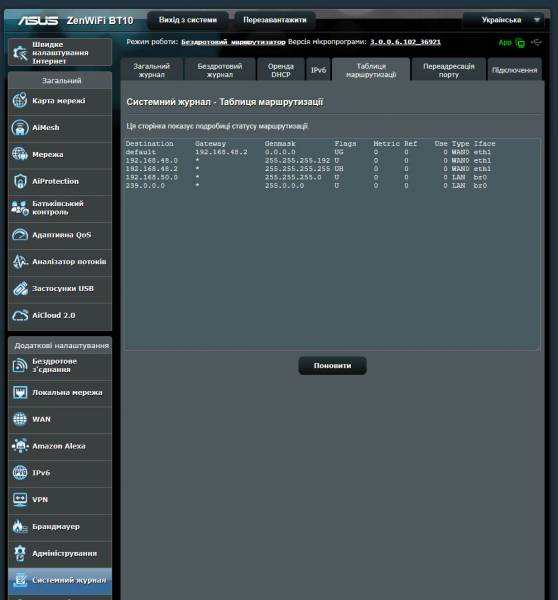Open Бездротове з'єднання wireless icon
Image resolution: width=558 pixels, height=600 pixels.
pyautogui.click(x=20, y=365)
